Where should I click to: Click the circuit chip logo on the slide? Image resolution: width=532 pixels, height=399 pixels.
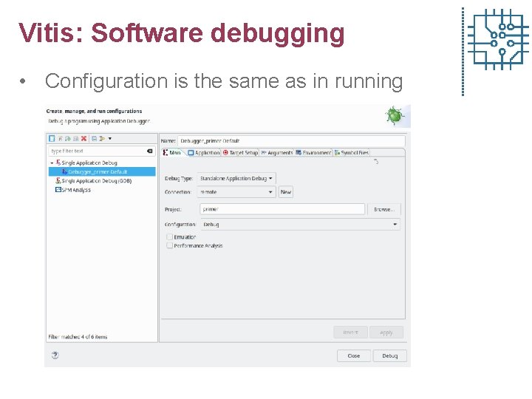tap(498, 39)
